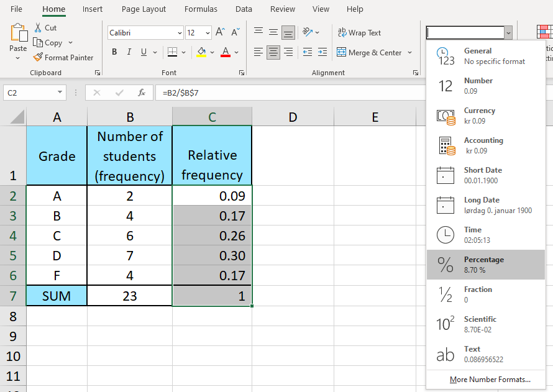
Task: Click the Cut scissors icon
Action: [x=38, y=28]
